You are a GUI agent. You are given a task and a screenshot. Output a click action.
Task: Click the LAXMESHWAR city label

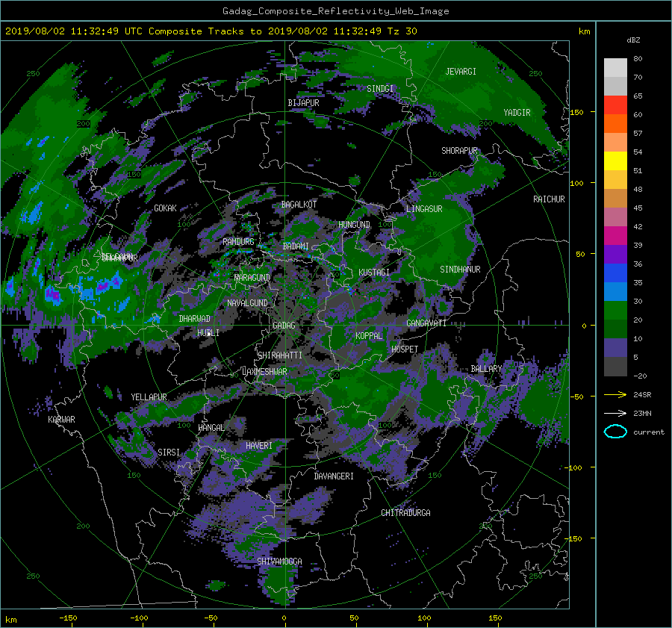click(264, 372)
